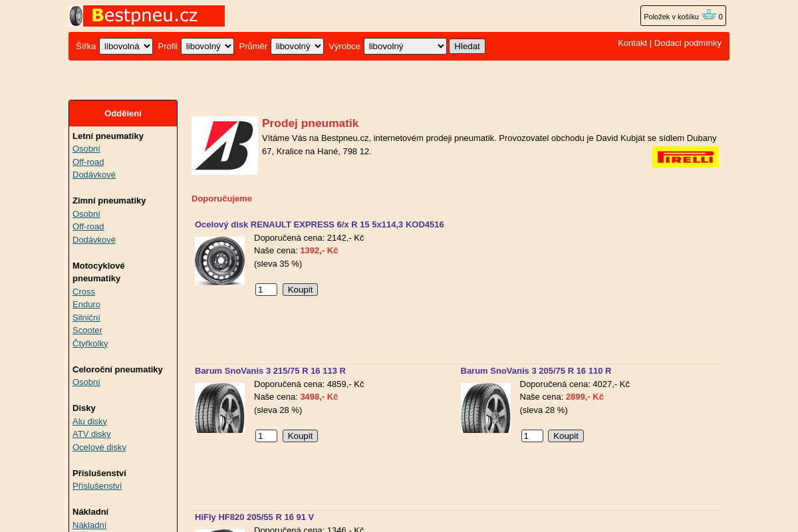The image size is (798, 532).
Task: Click the (sleva 35 %) text
Action: tap(278, 264)
